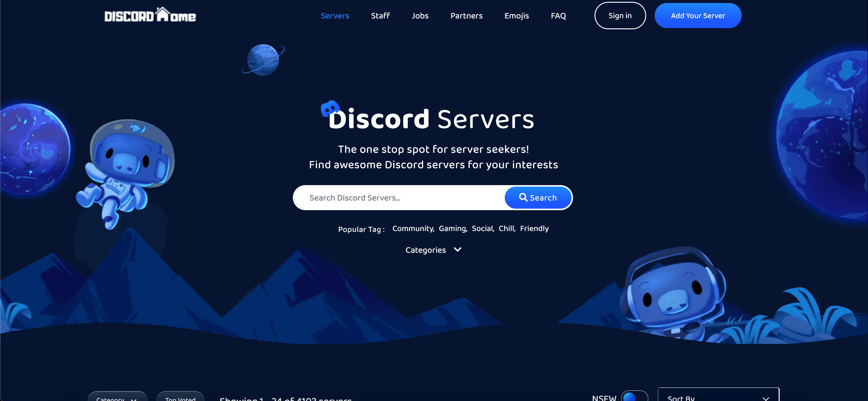Expand the Categories dropdown section

pos(433,249)
